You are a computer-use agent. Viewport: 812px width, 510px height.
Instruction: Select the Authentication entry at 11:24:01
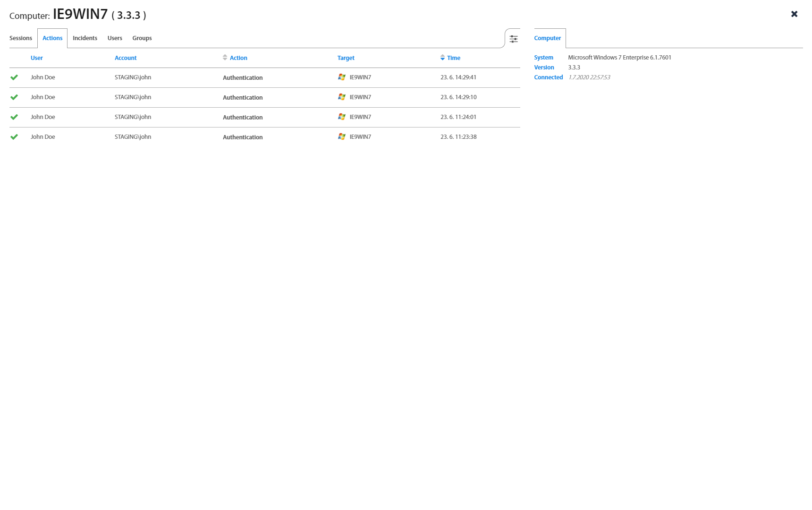243,117
